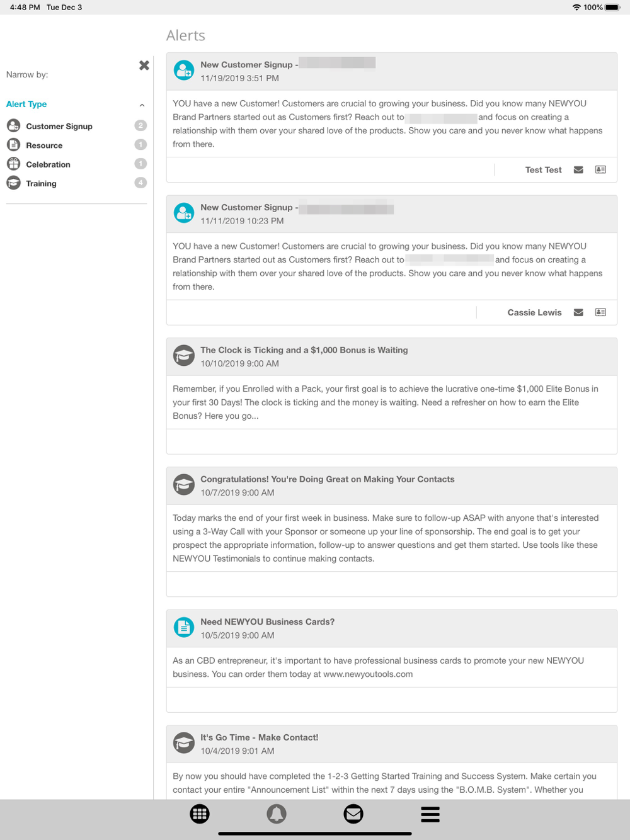
Task: Open the grid menu in bottom bar
Action: [x=200, y=814]
